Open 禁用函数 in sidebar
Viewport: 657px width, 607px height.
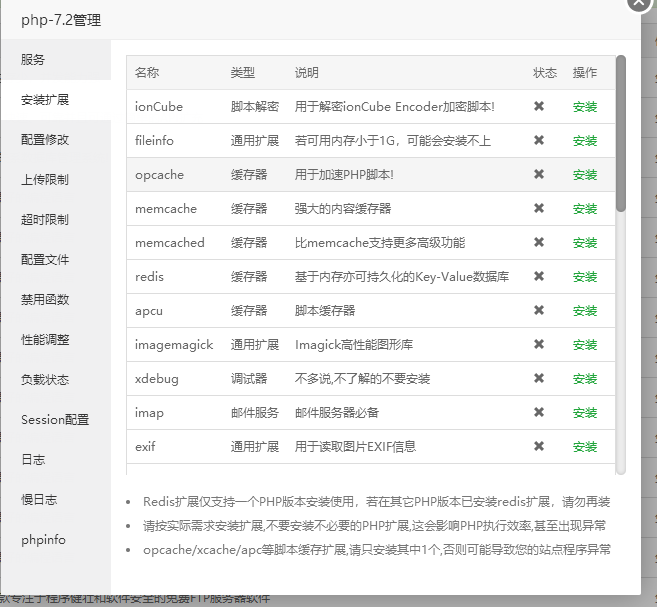click(x=56, y=300)
